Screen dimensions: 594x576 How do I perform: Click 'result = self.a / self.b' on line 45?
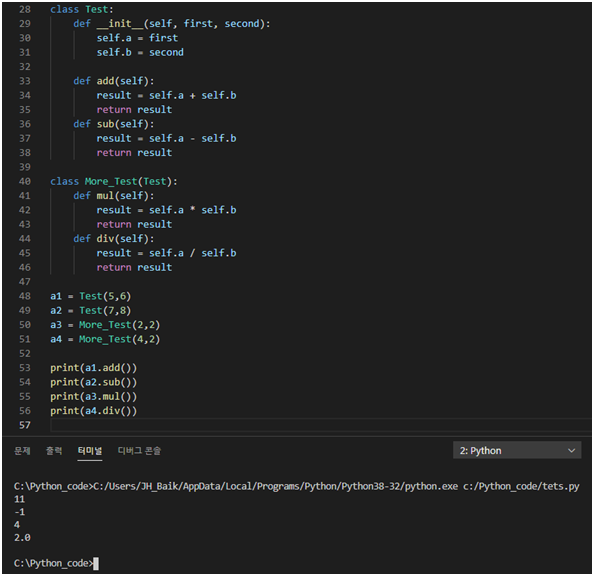point(166,253)
